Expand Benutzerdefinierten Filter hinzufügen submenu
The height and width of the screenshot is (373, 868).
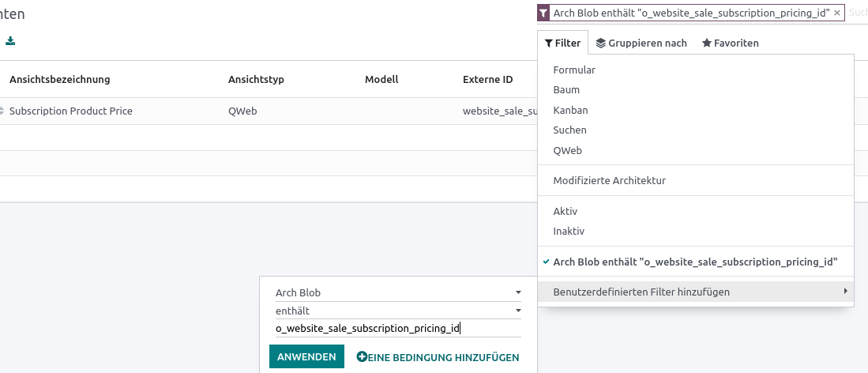(x=695, y=292)
